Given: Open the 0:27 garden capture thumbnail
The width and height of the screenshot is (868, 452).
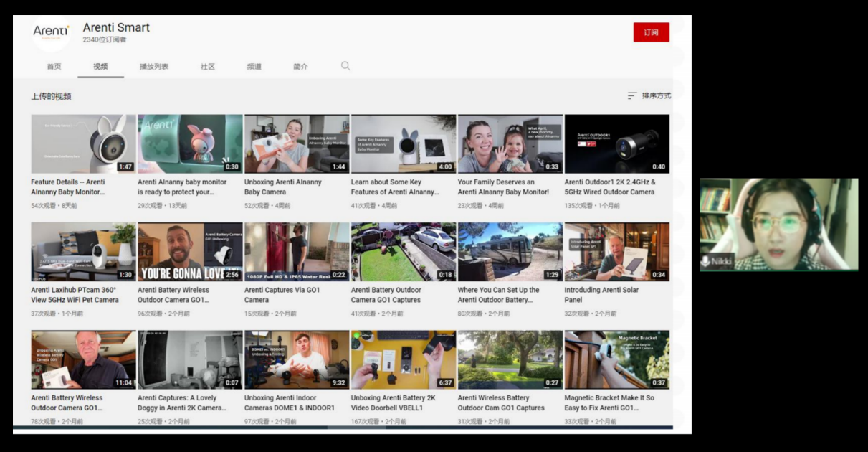Looking at the screenshot, I should [510, 359].
